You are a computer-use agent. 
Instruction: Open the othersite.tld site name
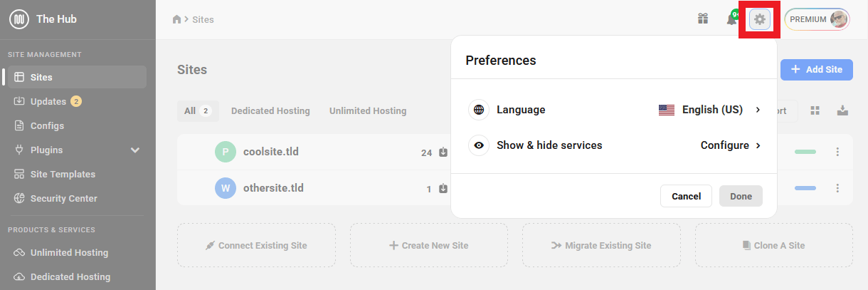pos(273,188)
